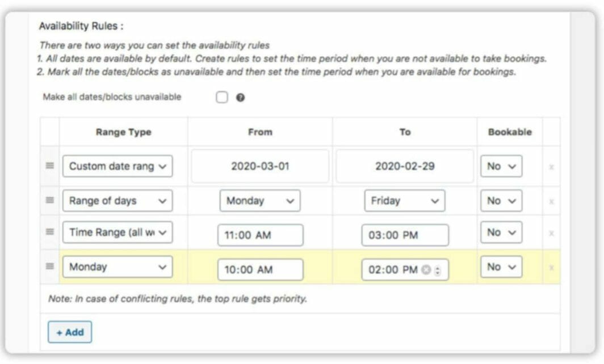Open the From day Monday dropdown

pos(260,200)
